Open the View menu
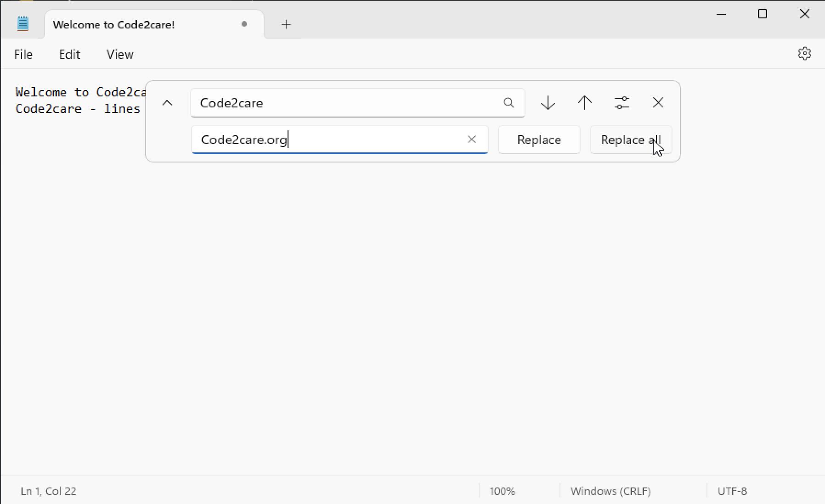Screen dimensions: 825x504 119,54
